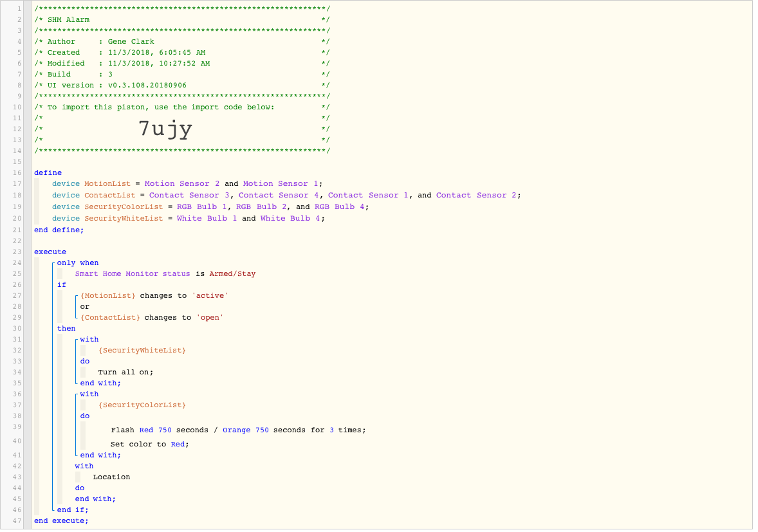The image size is (758, 532).
Task: Click '3' times value in Flash action
Action: click(x=331, y=430)
